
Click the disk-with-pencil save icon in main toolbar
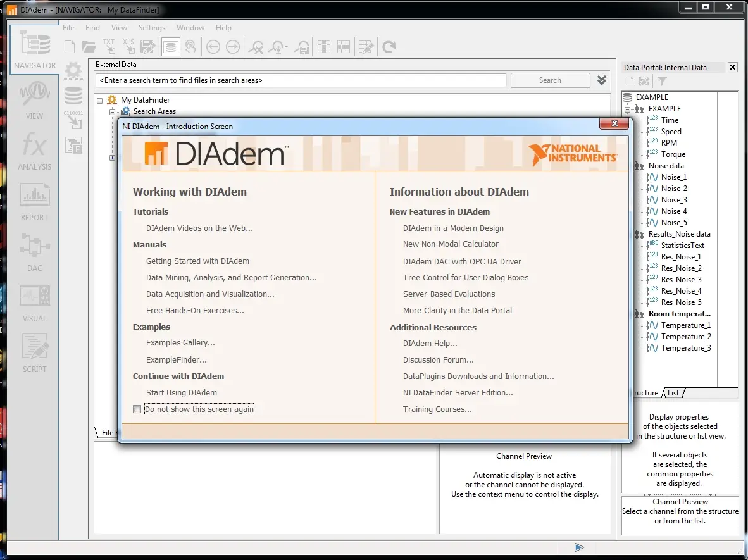pos(148,47)
